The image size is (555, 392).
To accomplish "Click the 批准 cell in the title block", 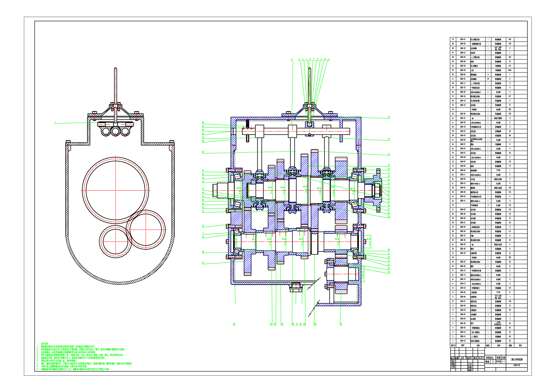I will click(x=470, y=370).
